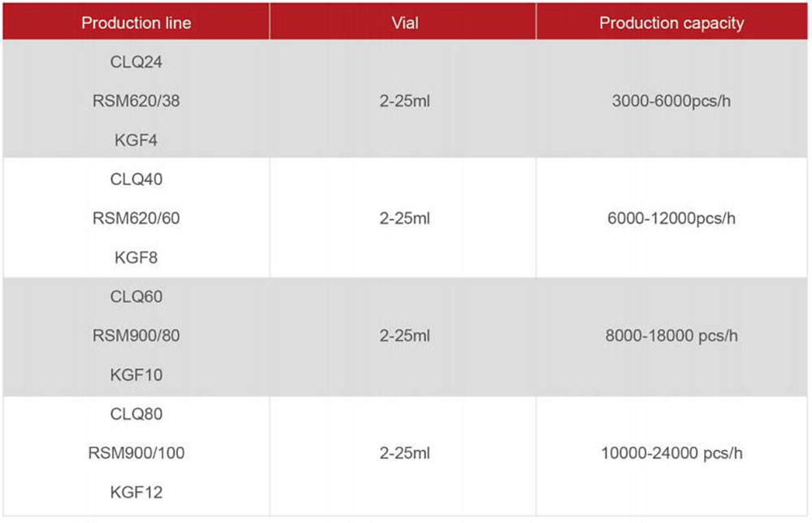Select the 8000-18000 pcs/h capacity cell
This screenshot has height=523, width=812.
point(671,335)
